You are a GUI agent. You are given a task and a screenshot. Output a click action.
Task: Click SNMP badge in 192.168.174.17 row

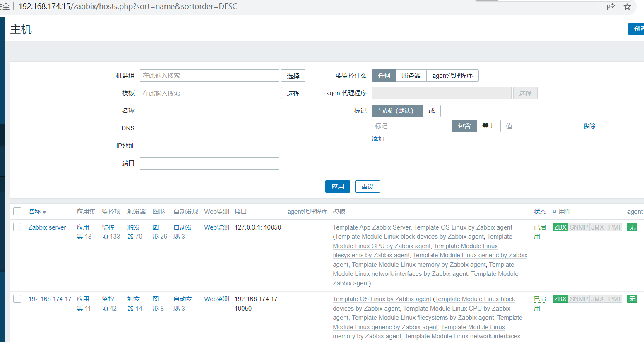pos(579,299)
